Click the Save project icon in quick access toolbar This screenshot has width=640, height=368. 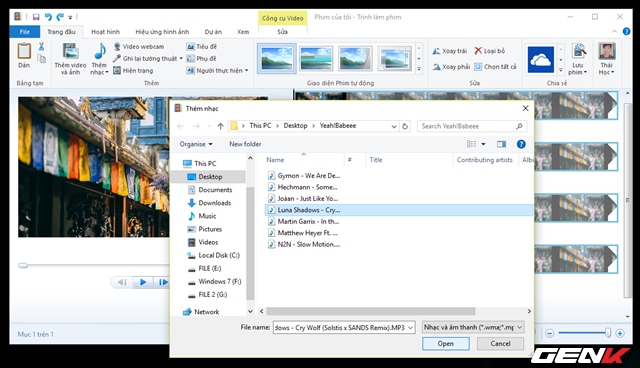(x=36, y=17)
